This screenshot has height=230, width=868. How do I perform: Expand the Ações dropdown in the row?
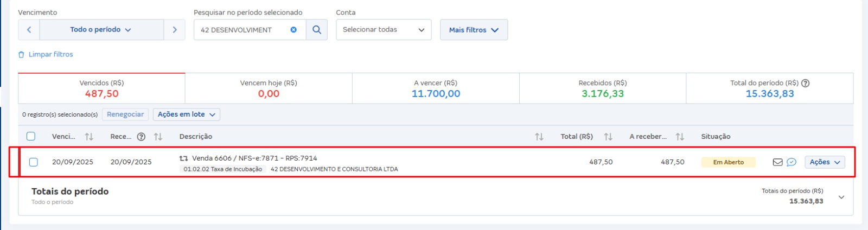click(824, 162)
